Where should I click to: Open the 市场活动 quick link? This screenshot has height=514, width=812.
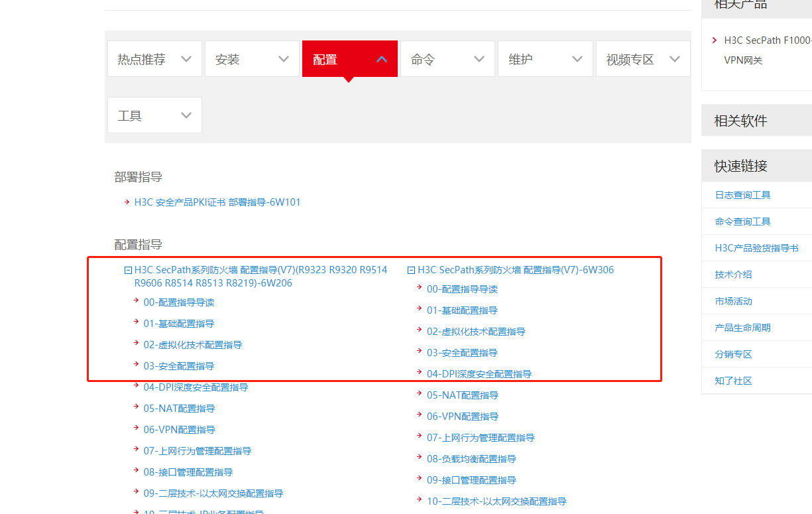click(x=733, y=301)
